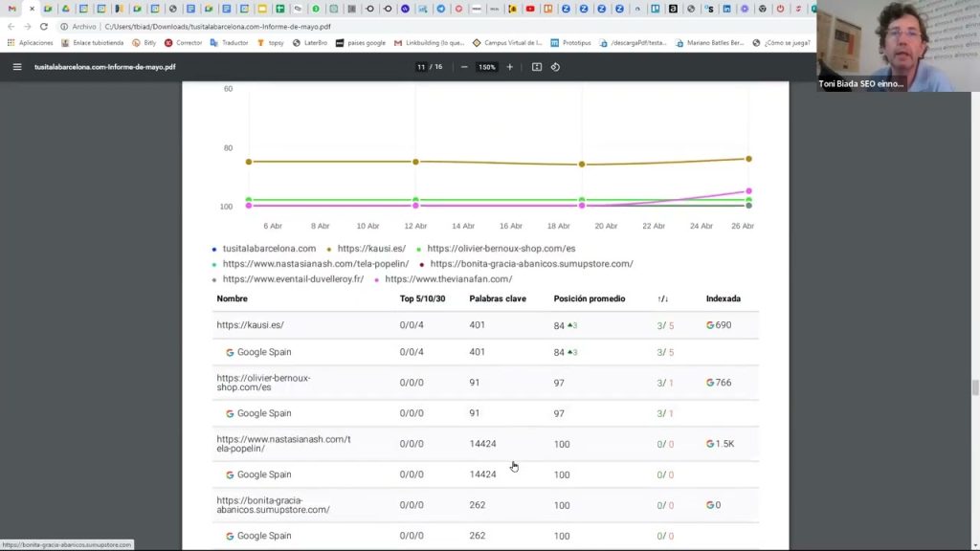
Task: Open the paises google bookmark
Action: point(361,43)
